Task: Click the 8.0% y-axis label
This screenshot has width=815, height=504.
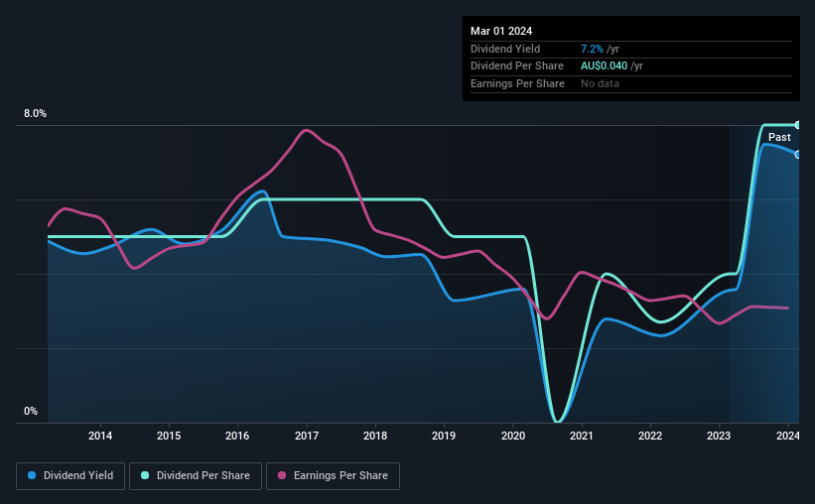Action: 35,114
